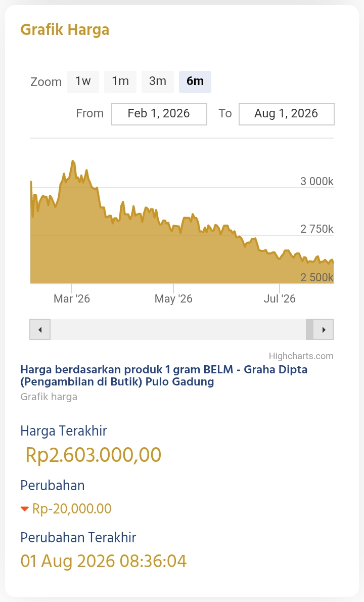Open the From date field Feb 1, 2026
Viewport: 364px width, 602px height.
[159, 114]
